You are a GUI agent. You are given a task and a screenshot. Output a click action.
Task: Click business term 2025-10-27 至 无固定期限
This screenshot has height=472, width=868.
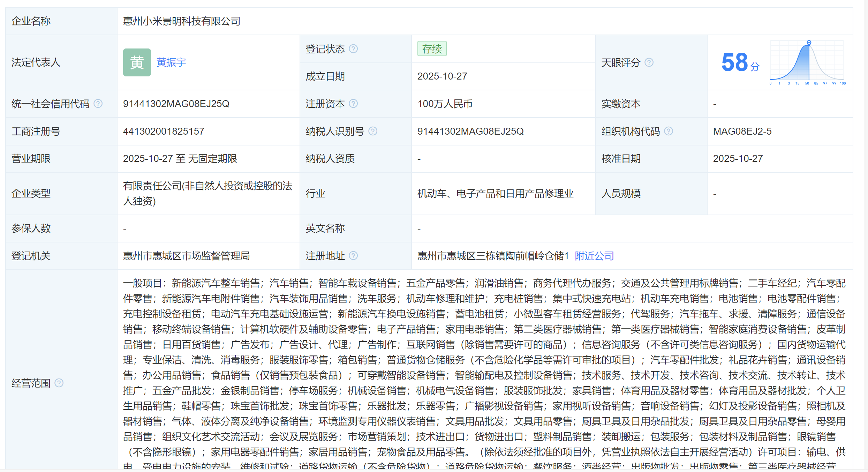pos(180,158)
